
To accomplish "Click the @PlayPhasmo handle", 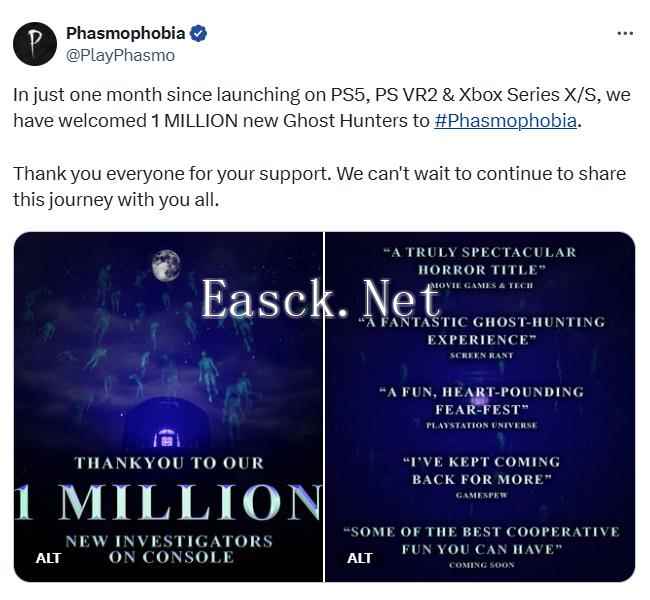I will [120, 55].
